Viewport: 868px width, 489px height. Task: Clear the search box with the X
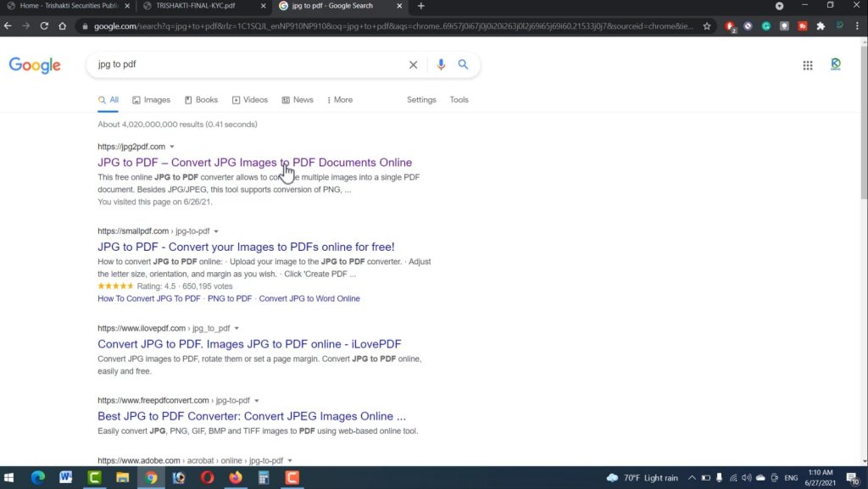pyautogui.click(x=413, y=64)
